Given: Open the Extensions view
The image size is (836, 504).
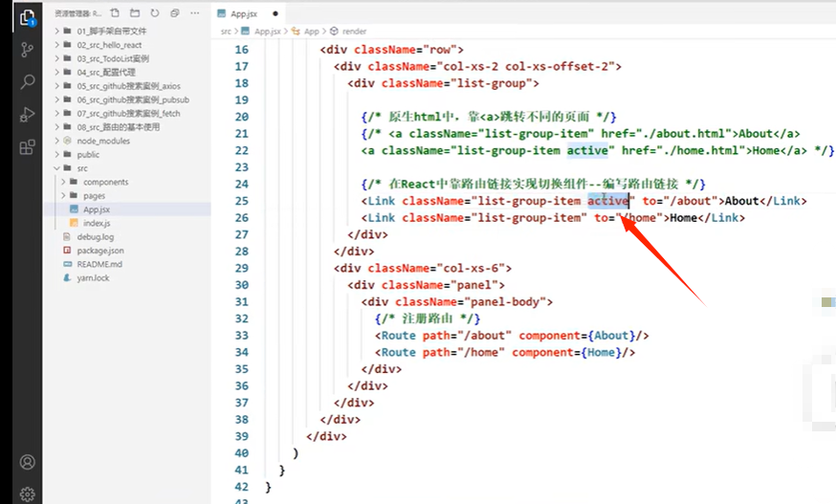Looking at the screenshot, I should tap(27, 146).
